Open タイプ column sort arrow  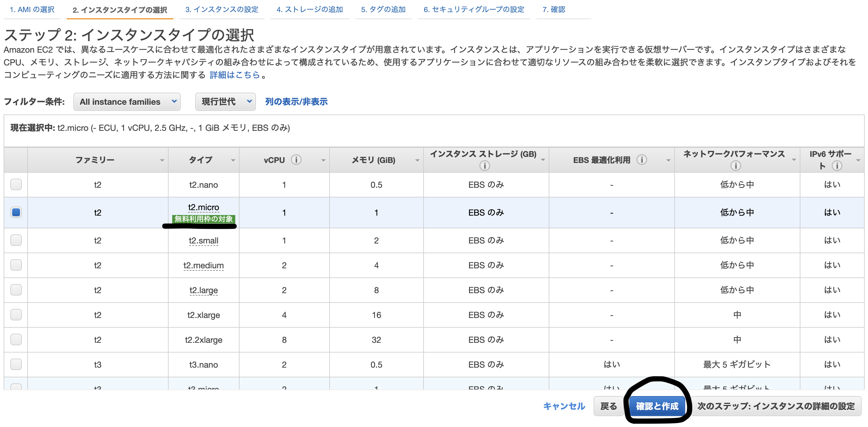pyautogui.click(x=233, y=161)
